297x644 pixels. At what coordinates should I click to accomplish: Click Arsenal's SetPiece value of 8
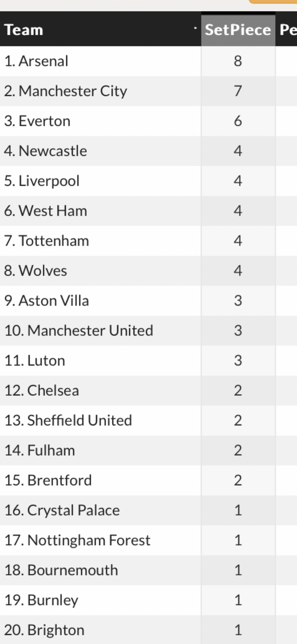(x=238, y=61)
